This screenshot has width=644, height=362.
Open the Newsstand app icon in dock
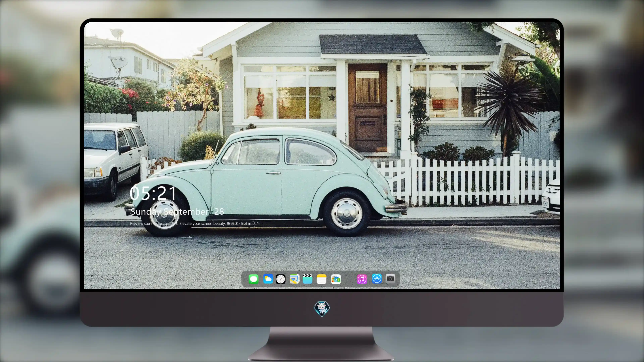(x=336, y=279)
